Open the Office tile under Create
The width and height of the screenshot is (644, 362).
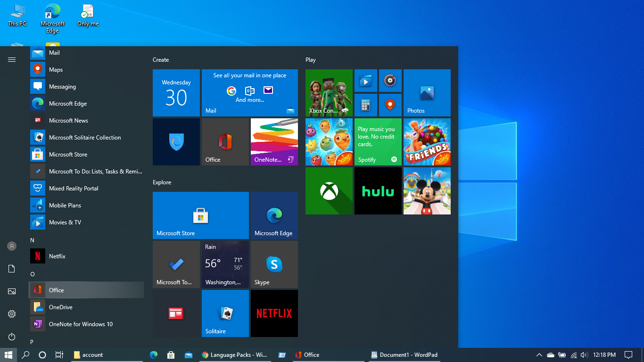pos(225,142)
